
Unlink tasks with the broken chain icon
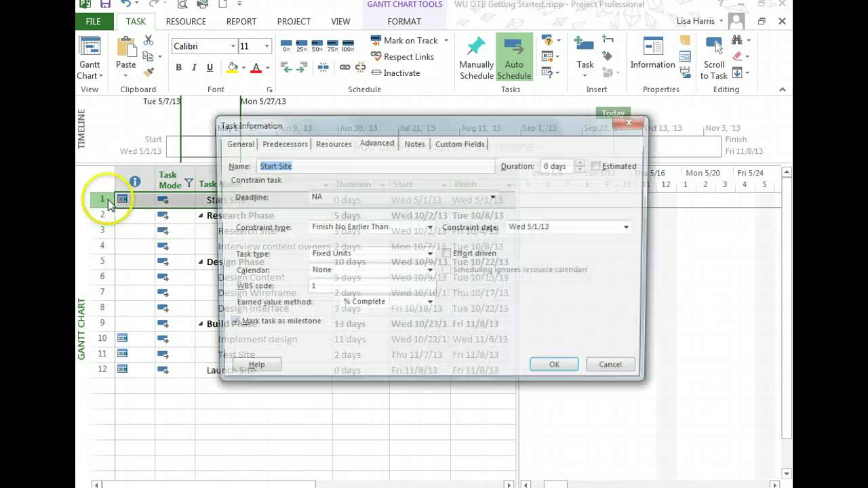[360, 67]
